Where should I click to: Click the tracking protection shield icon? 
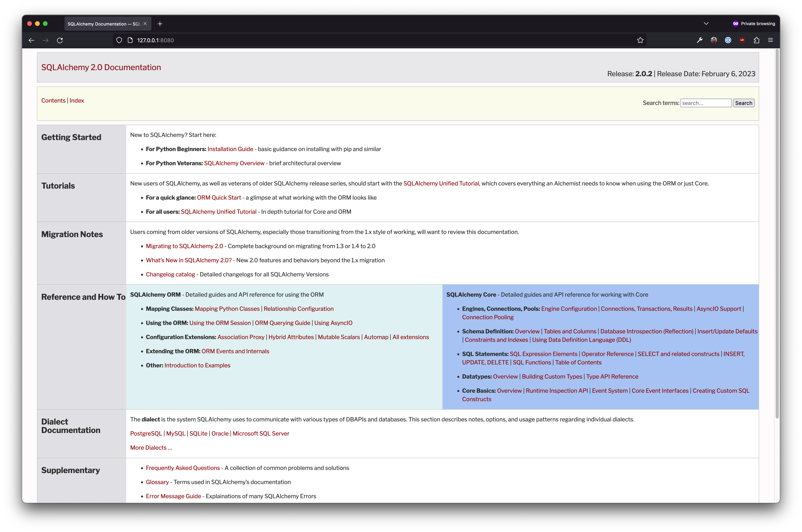(119, 40)
